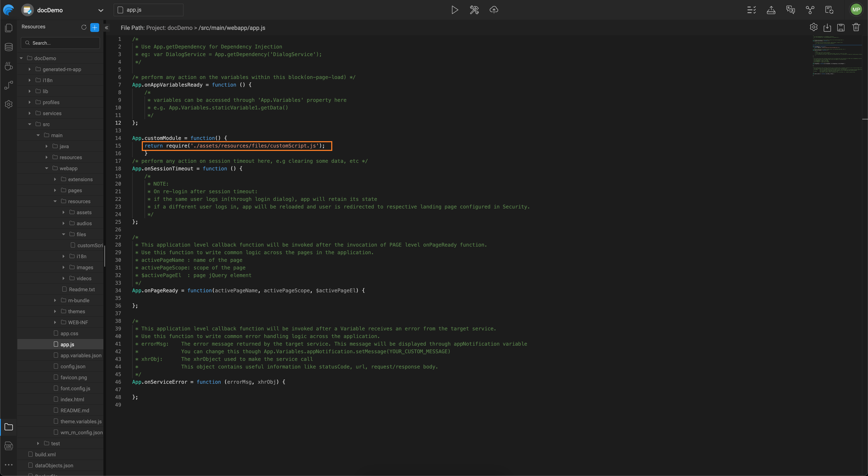Click the Java services cup icon

click(9, 66)
